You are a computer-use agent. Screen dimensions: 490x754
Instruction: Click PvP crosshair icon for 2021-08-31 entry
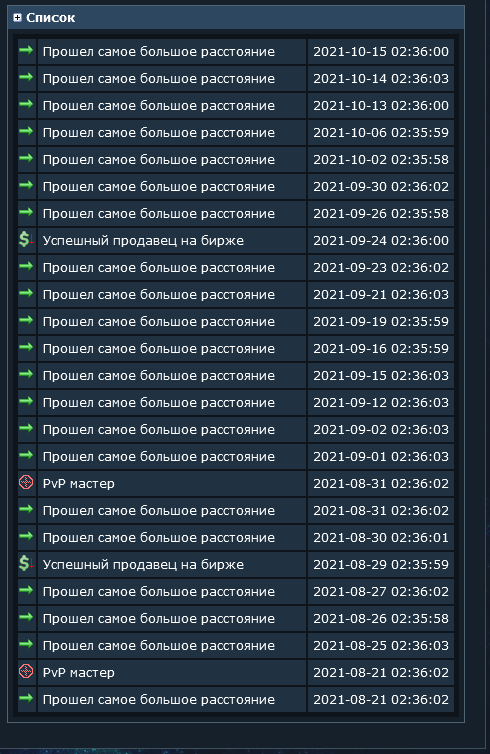(26, 482)
